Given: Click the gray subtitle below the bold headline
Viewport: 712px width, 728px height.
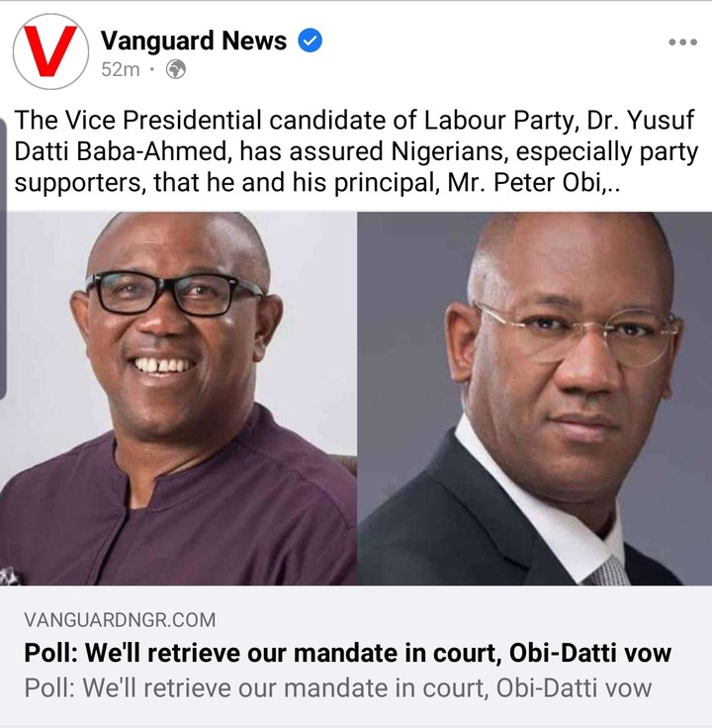Looking at the screenshot, I should [338, 687].
